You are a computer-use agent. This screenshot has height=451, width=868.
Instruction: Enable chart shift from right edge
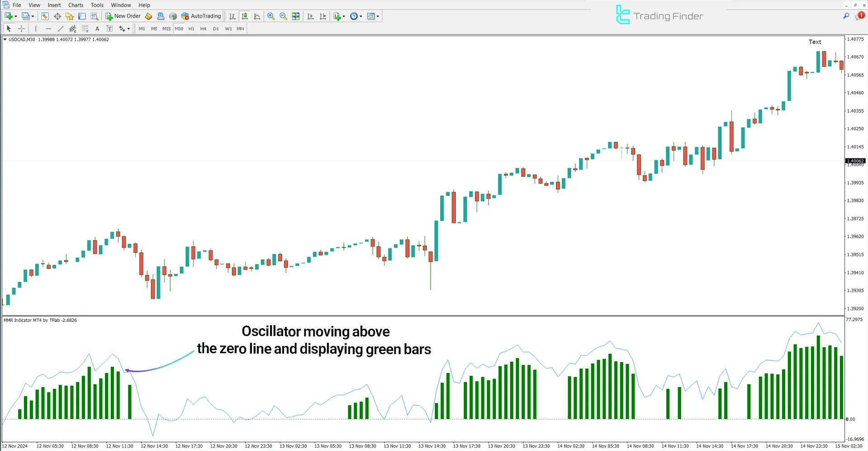point(323,16)
